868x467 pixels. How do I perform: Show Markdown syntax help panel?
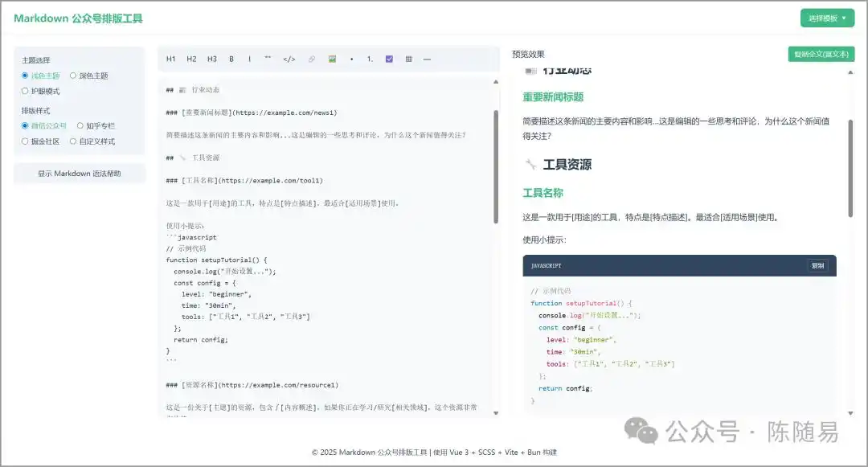tap(80, 174)
